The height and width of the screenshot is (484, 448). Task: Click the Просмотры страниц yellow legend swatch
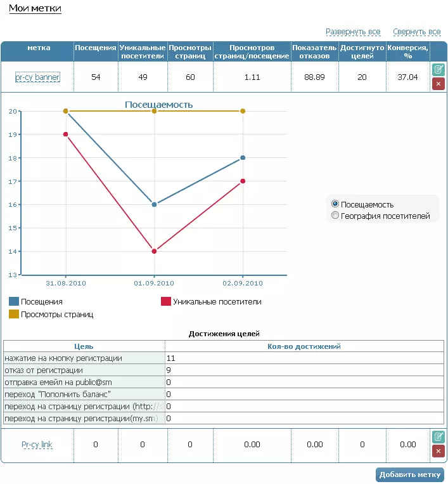click(x=14, y=314)
